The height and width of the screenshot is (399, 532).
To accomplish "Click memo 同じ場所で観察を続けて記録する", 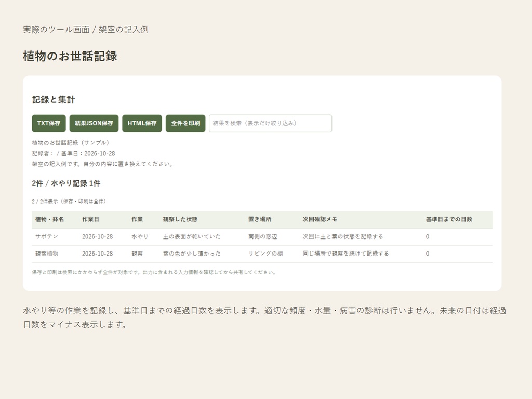I will pyautogui.click(x=345, y=254).
